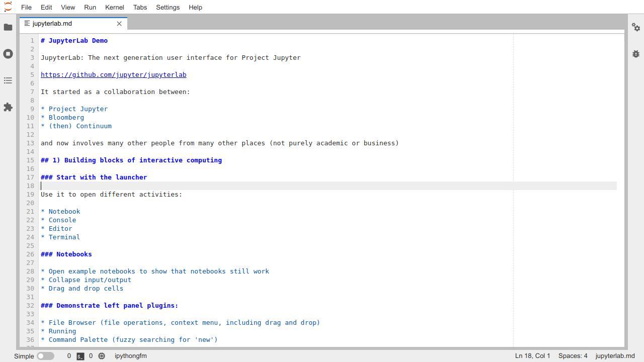Click '## 1) Building blocks of interactive computing'
This screenshot has width=644, height=362.
coord(131,160)
